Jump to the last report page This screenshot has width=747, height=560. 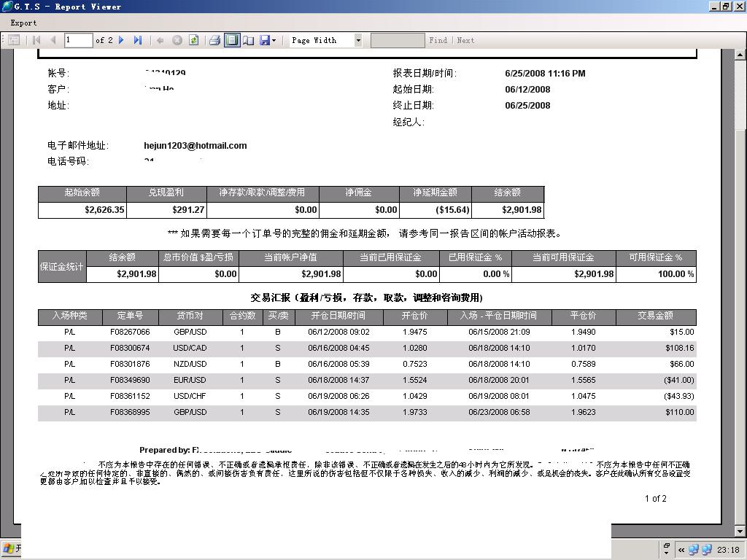coord(138,41)
